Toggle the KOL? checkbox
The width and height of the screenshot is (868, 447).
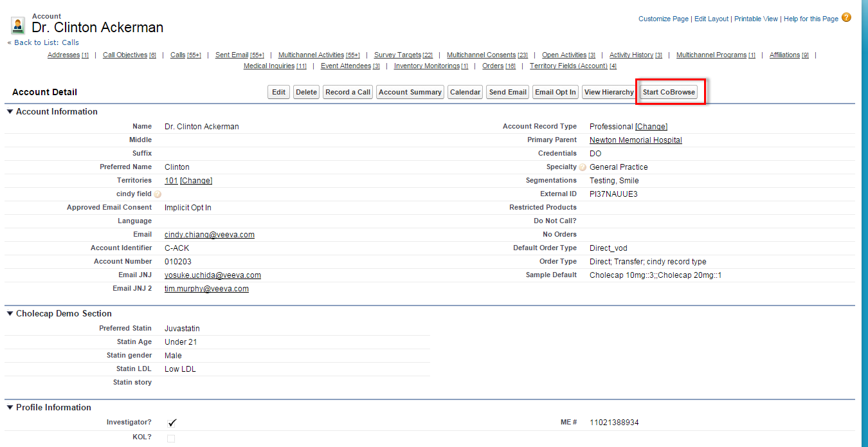pos(171,438)
